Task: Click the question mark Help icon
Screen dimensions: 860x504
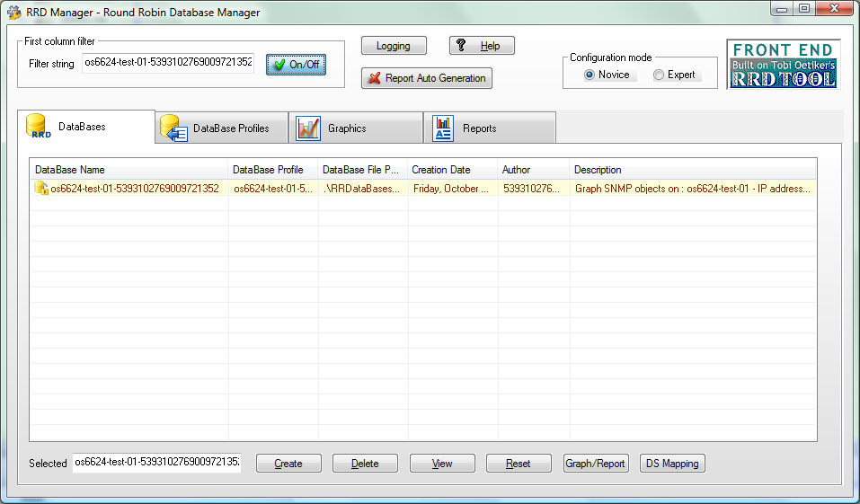Action: click(461, 46)
